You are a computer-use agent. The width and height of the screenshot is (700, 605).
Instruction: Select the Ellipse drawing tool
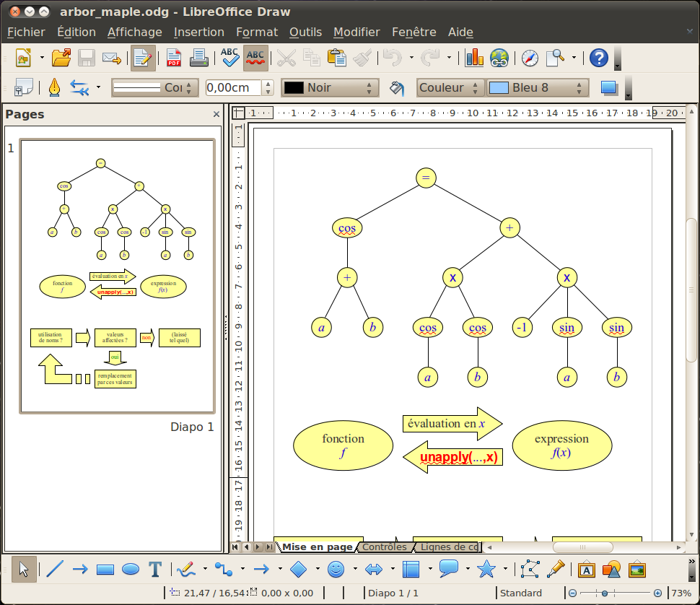pyautogui.click(x=131, y=570)
